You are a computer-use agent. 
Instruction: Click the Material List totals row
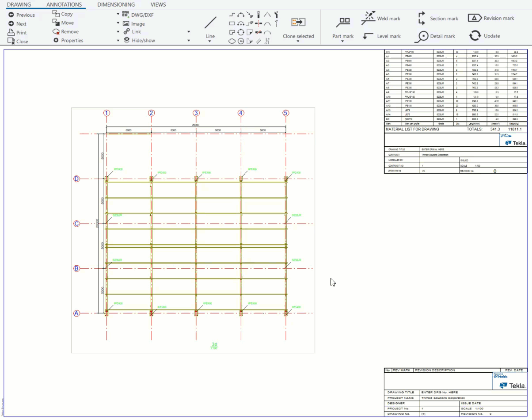point(456,130)
